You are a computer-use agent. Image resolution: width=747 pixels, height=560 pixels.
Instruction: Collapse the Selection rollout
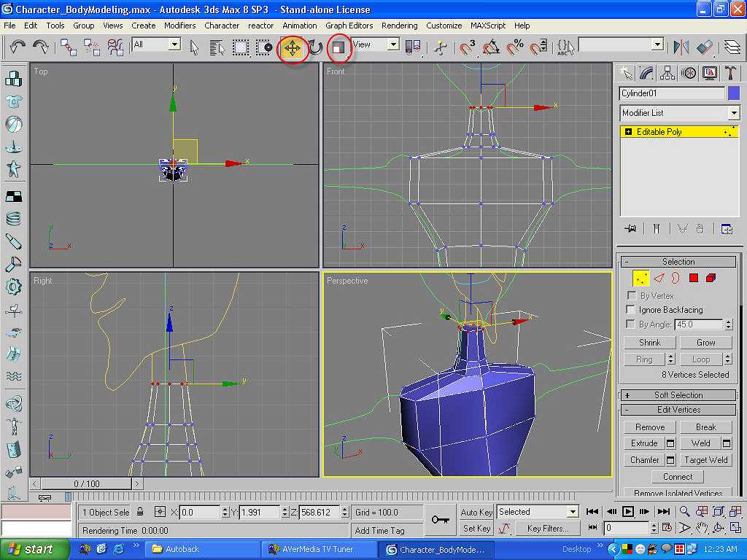click(x=678, y=262)
